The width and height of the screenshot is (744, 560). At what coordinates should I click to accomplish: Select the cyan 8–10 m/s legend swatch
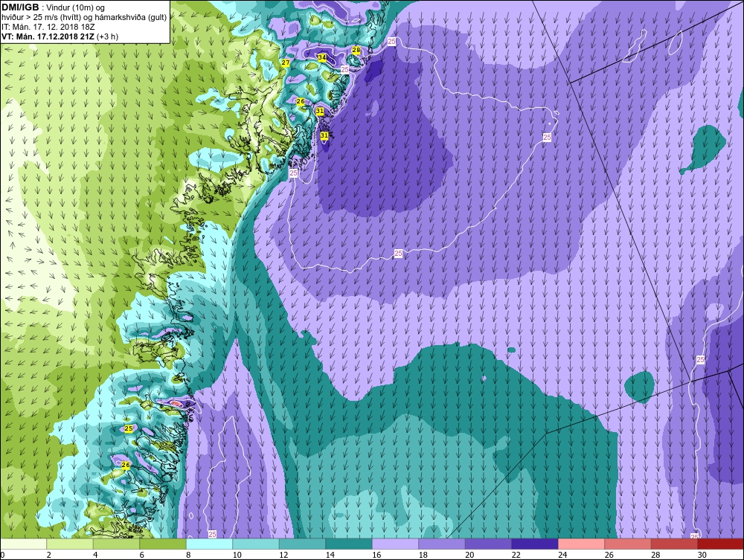209,544
